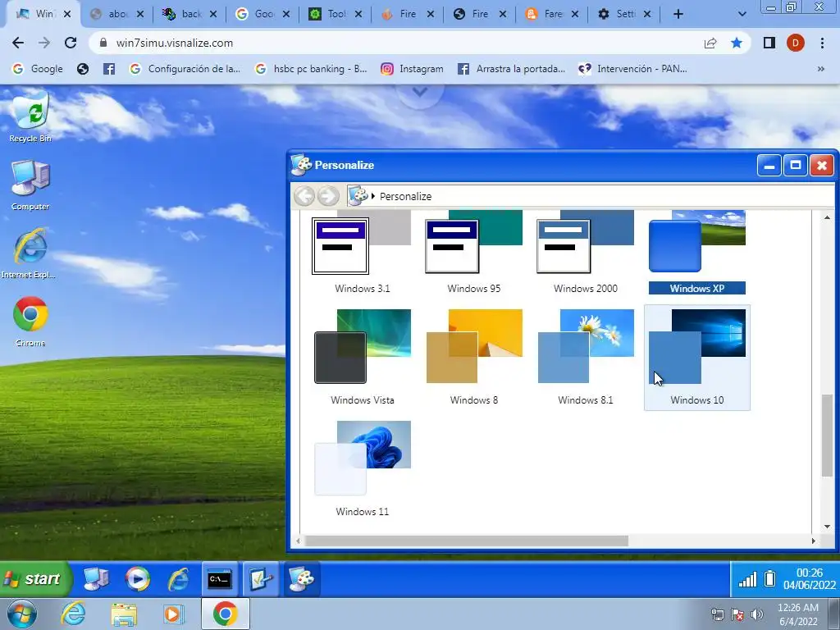Open the Arrastra la portada bookmark

511,69
